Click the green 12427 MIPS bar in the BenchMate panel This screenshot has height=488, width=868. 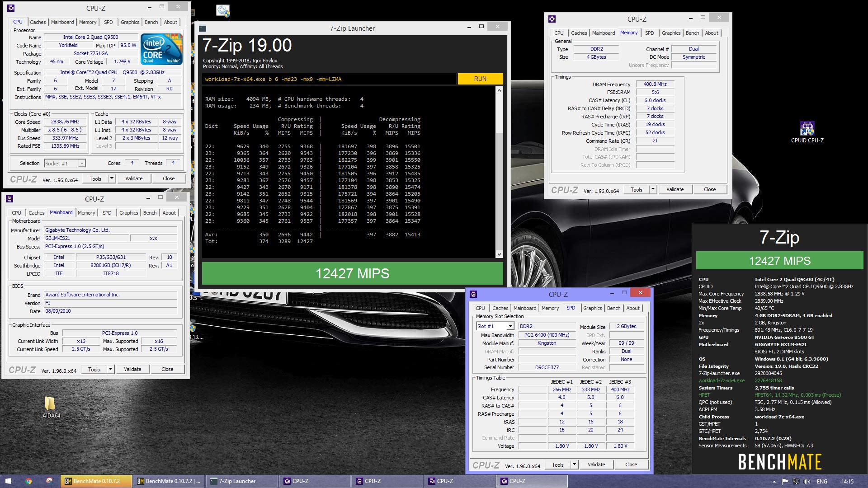779,261
